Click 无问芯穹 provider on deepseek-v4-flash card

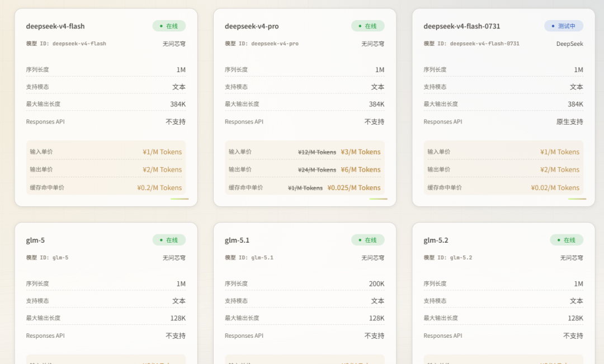(x=174, y=44)
